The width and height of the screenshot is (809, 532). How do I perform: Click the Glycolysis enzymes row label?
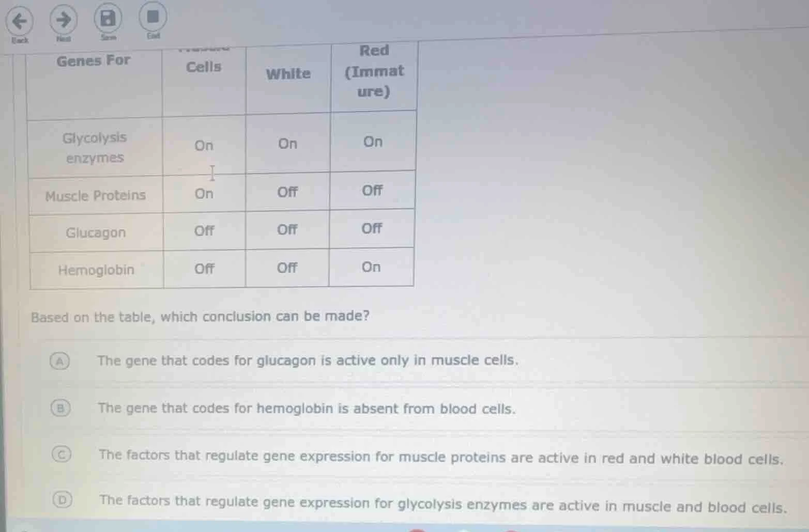click(95, 147)
